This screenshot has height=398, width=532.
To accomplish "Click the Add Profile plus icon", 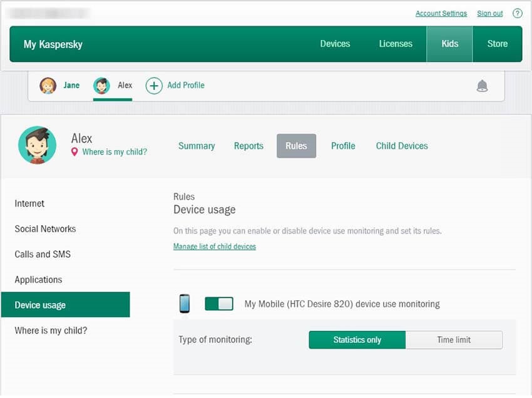I will [x=154, y=85].
